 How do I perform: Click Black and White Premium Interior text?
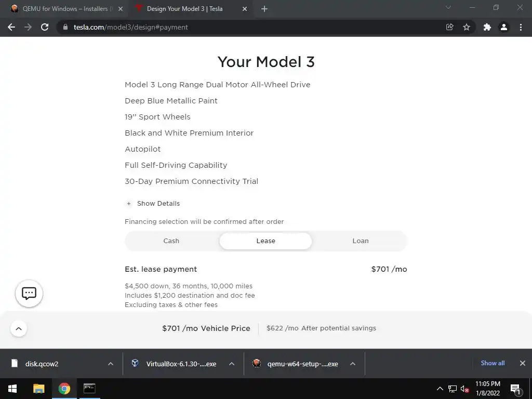tap(189, 133)
